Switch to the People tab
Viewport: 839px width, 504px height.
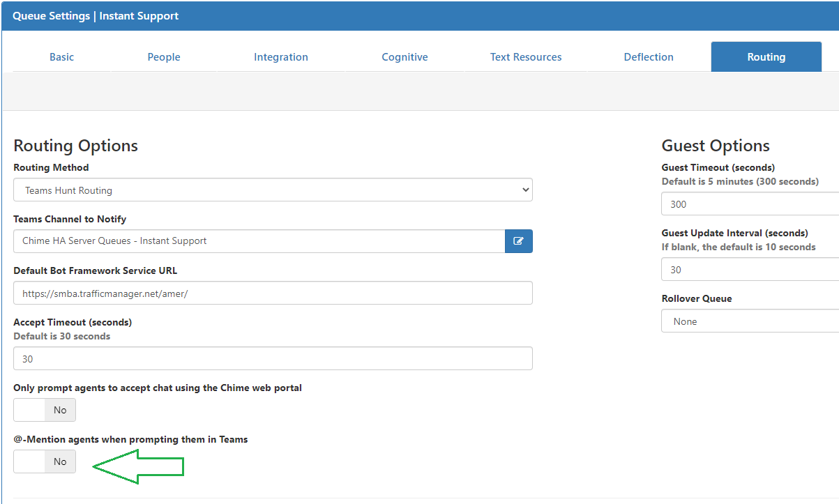coord(164,57)
